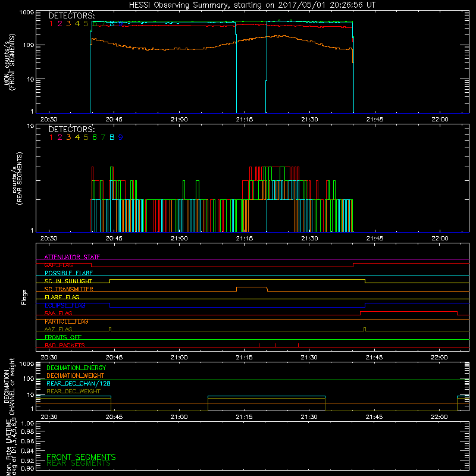Screen dimensions: 476x476
Task: Select orange detector number 3 in the rear segments legend
Action: click(x=68, y=137)
